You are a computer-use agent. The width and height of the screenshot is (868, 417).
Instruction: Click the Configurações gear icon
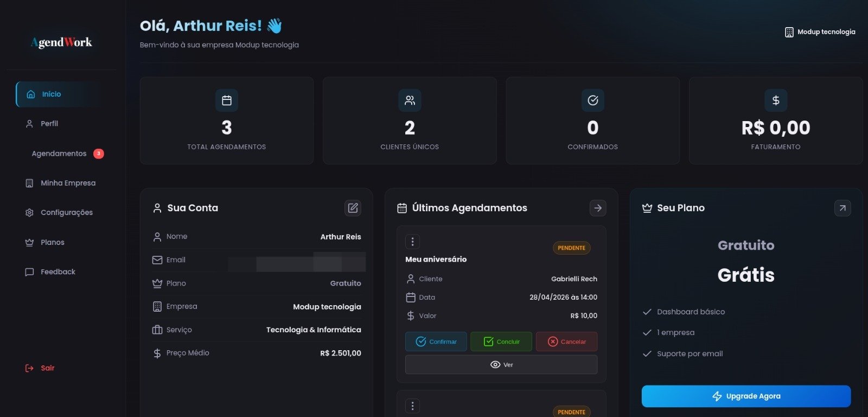(29, 213)
